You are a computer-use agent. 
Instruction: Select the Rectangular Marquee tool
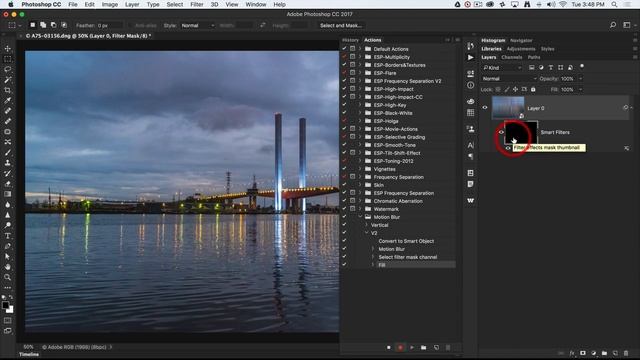pyautogui.click(x=7, y=59)
